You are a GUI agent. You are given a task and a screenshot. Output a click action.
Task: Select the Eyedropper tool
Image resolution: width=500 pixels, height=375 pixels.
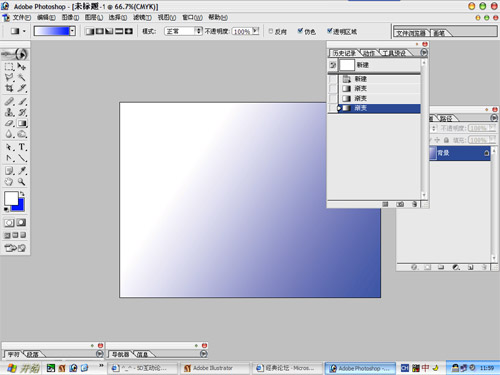point(22,170)
